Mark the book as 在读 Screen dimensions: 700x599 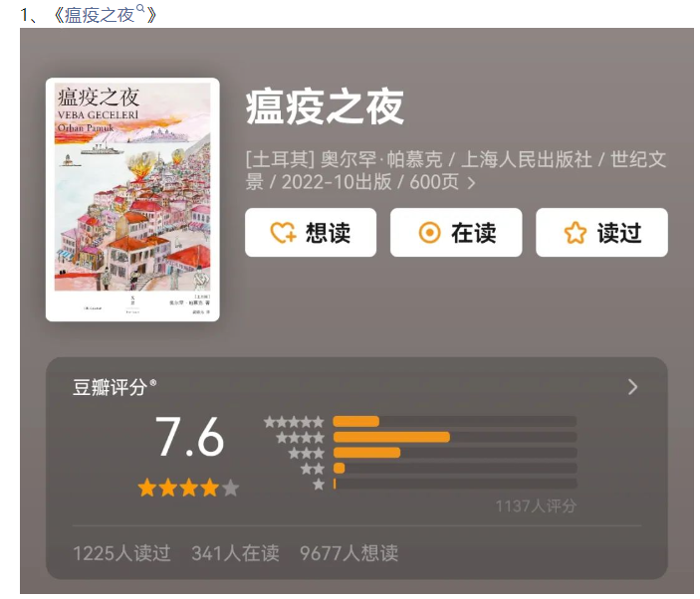pyautogui.click(x=456, y=233)
